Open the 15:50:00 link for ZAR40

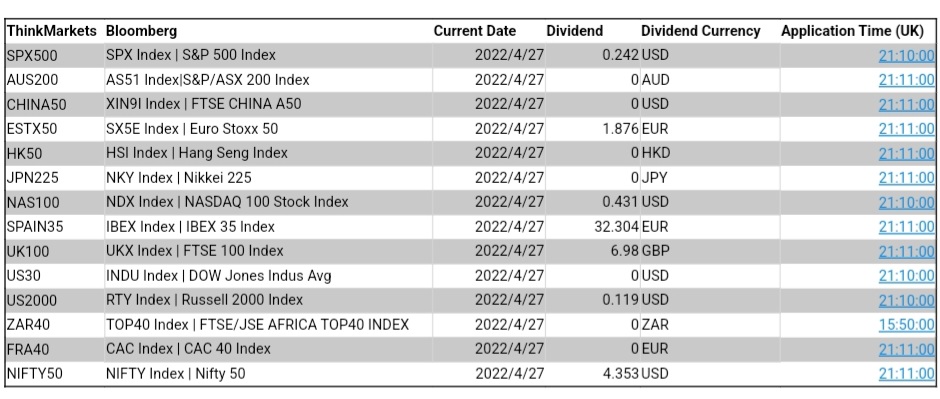[x=906, y=325]
